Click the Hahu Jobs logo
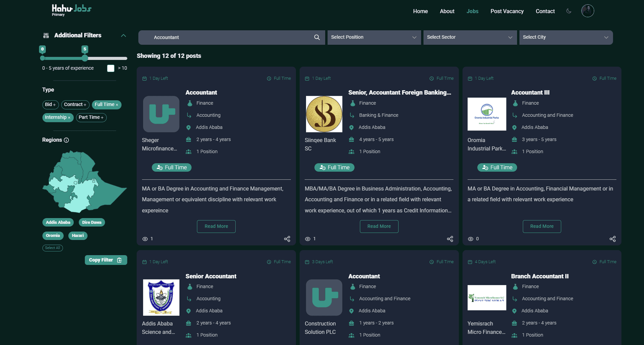 (x=71, y=10)
